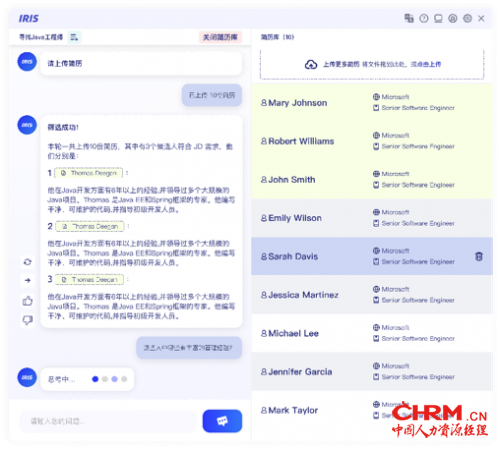500x449 pixels.
Task: Click the refresh regenerate response icon
Action: click(28, 262)
